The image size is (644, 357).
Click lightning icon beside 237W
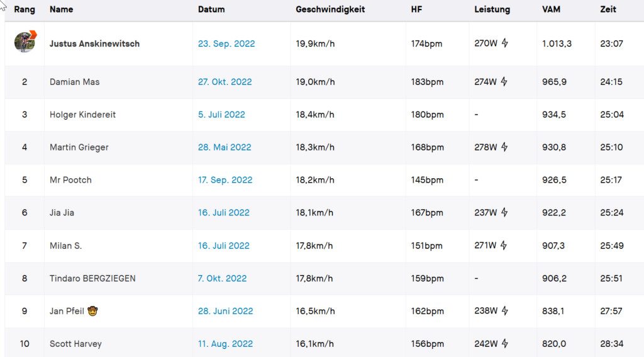pos(504,212)
